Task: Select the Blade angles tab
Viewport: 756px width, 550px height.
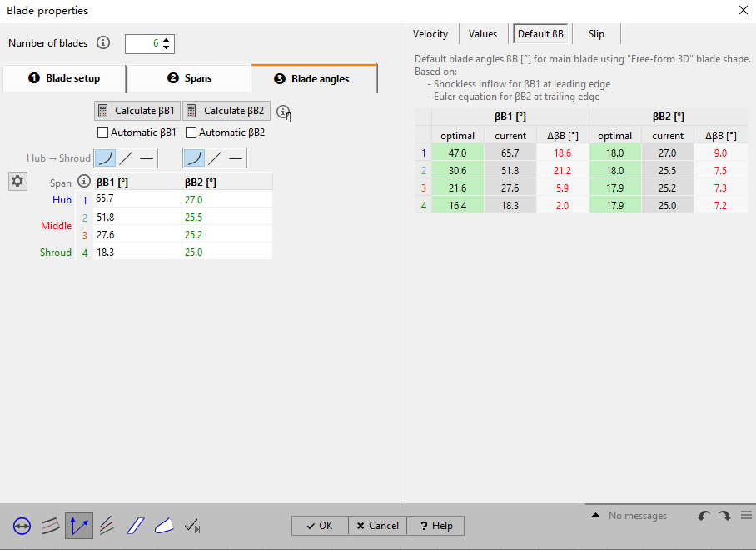Action: click(x=314, y=78)
